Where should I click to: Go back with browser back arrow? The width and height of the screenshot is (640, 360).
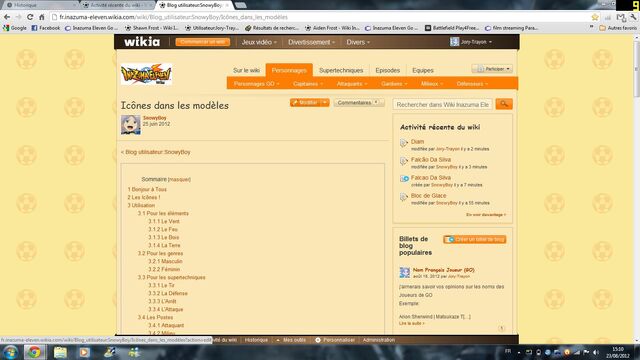[x=7, y=17]
